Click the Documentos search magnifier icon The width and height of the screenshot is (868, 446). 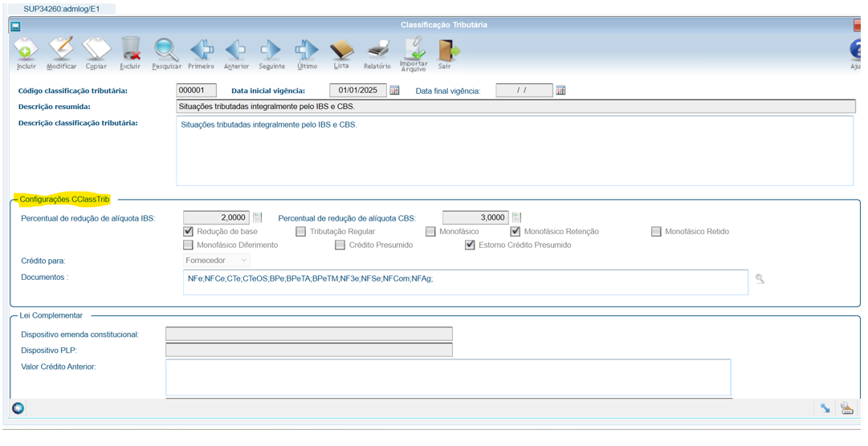point(760,279)
